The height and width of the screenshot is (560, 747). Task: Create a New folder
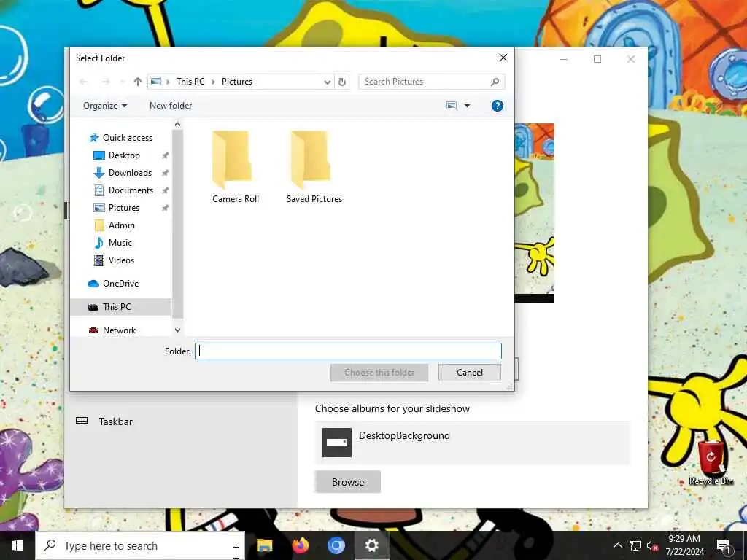tap(171, 106)
